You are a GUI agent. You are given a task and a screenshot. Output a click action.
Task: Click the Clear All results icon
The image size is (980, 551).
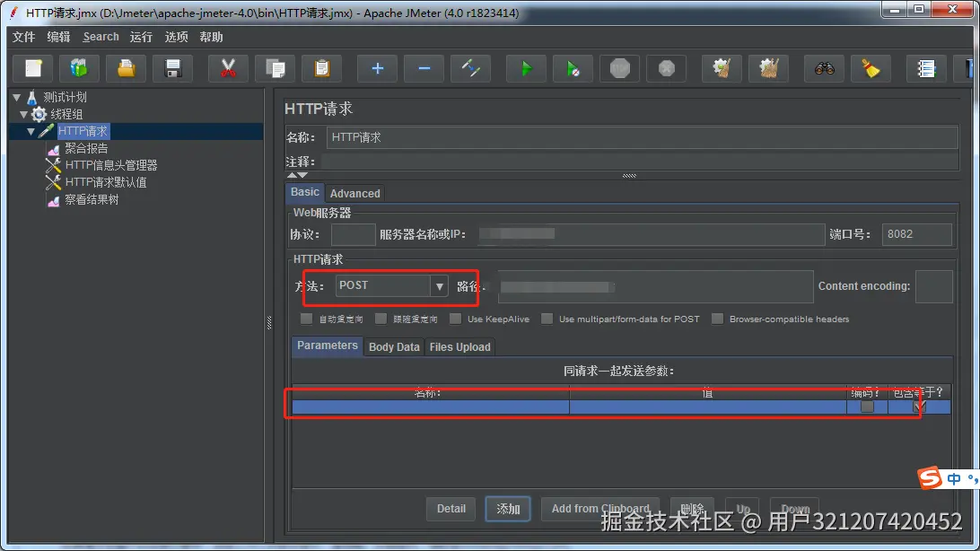point(769,68)
